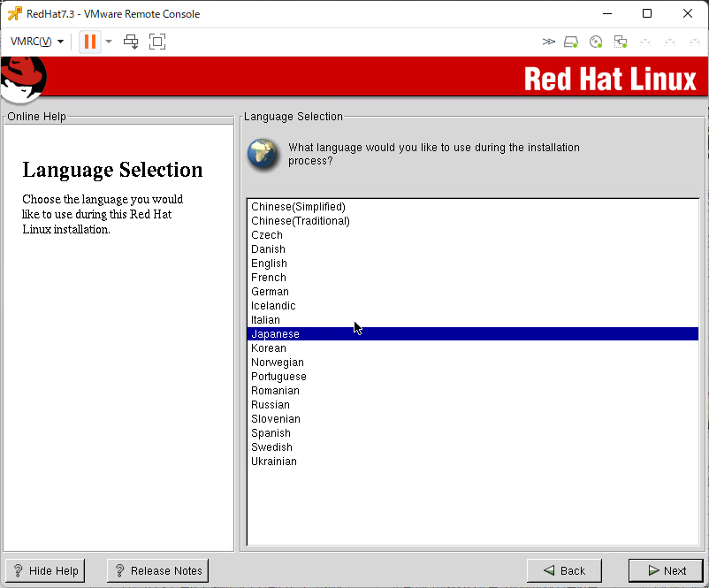The height and width of the screenshot is (588, 709).
Task: Click the network adapter device status icon
Action: [621, 42]
